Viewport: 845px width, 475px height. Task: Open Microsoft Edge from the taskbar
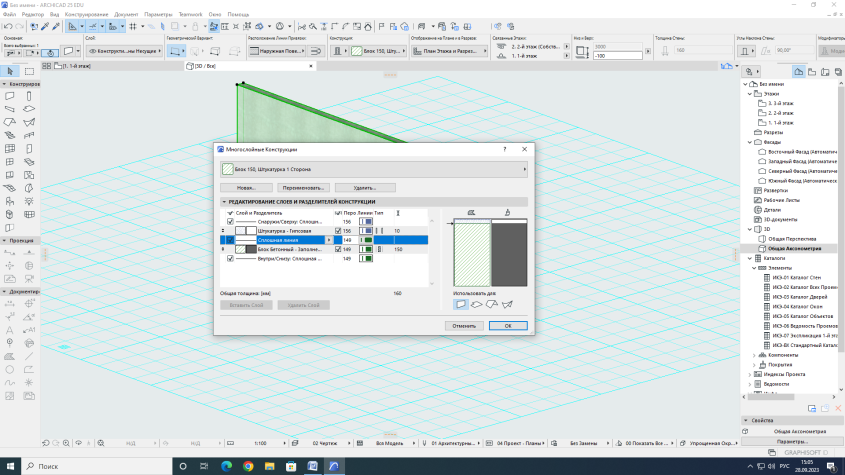(226, 466)
